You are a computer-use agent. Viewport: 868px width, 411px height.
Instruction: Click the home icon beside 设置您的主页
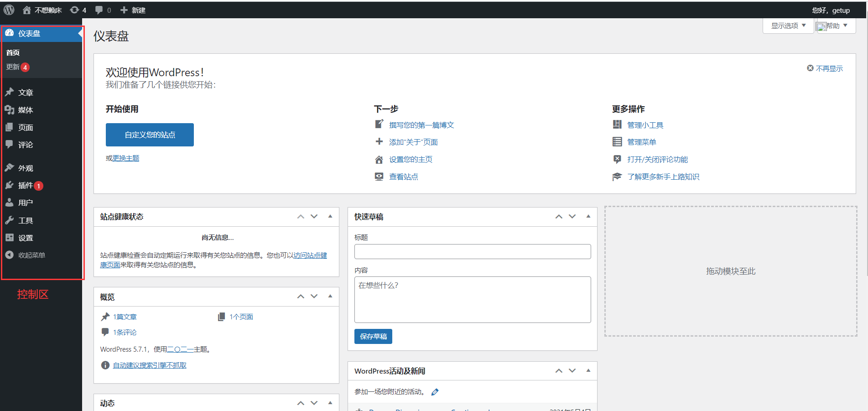(x=379, y=159)
